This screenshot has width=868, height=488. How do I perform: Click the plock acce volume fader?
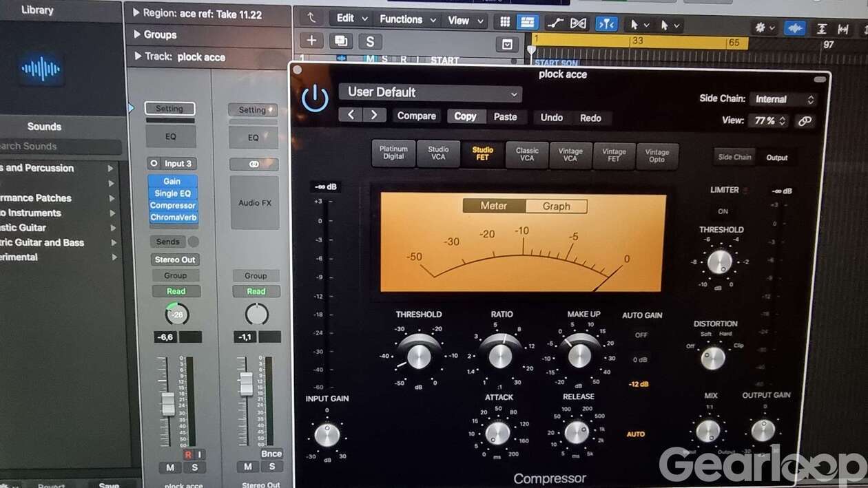tap(167, 402)
